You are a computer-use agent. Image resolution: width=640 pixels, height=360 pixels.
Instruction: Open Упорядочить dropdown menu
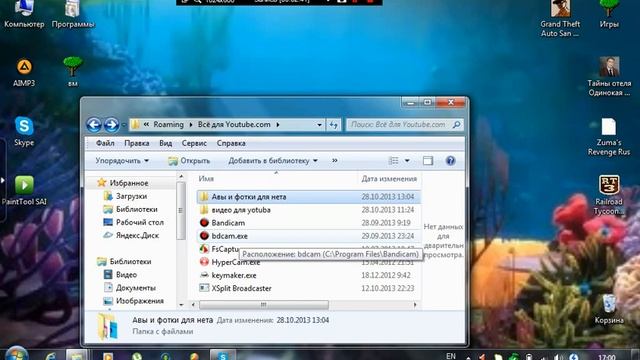coord(122,161)
